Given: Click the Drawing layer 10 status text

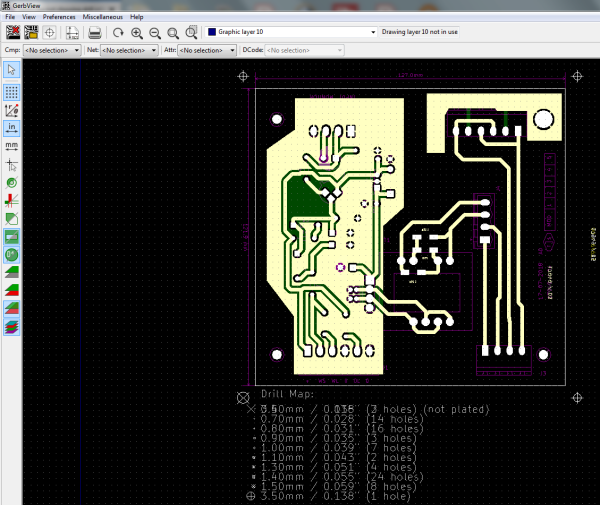Looking at the screenshot, I should click(x=419, y=32).
